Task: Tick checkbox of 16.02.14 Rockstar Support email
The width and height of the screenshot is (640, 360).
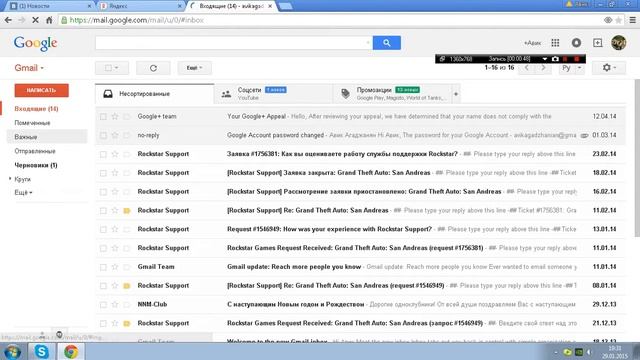Action: (103, 192)
